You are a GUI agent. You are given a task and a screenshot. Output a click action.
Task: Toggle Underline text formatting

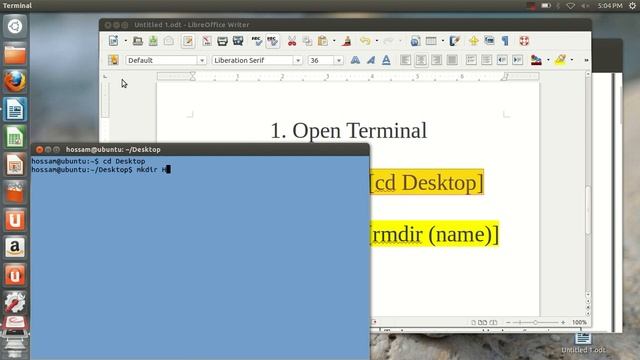coord(386,60)
